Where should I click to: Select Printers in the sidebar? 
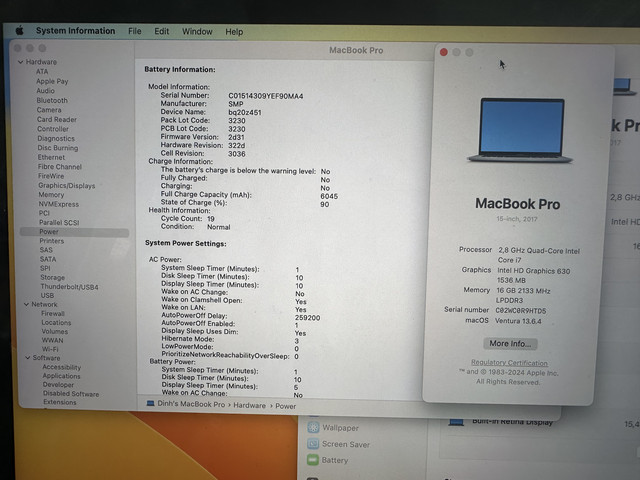click(51, 241)
